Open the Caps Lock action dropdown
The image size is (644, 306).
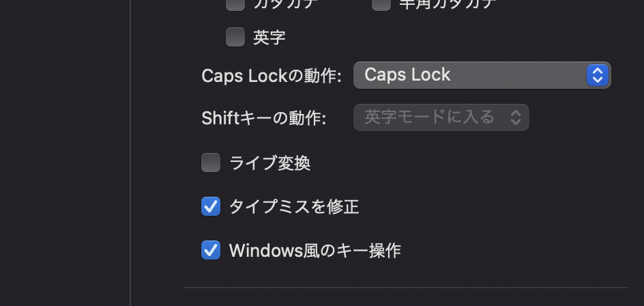pos(482,75)
